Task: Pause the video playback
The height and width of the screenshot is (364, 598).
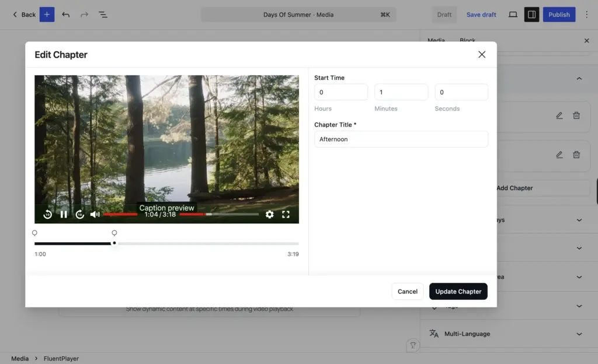Action: 64,214
